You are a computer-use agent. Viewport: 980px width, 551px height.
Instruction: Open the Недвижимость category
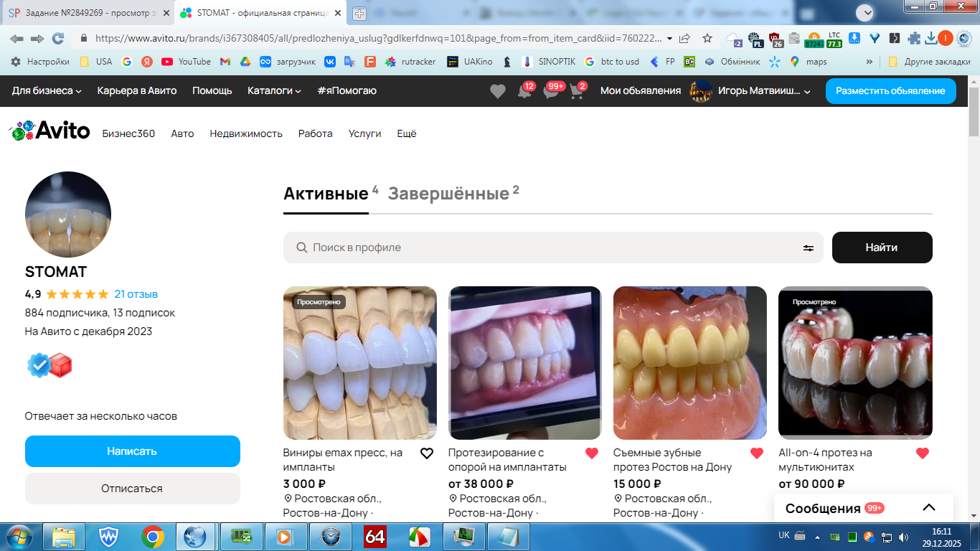pos(246,133)
